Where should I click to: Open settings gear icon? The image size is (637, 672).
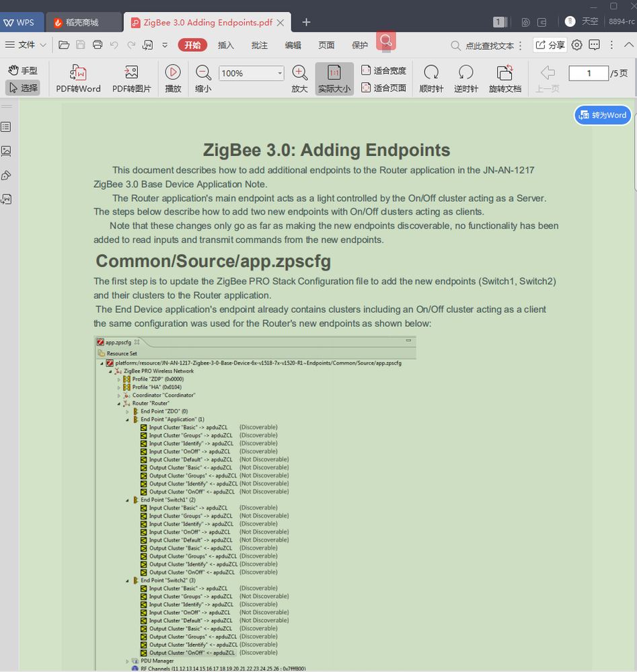coord(577,45)
